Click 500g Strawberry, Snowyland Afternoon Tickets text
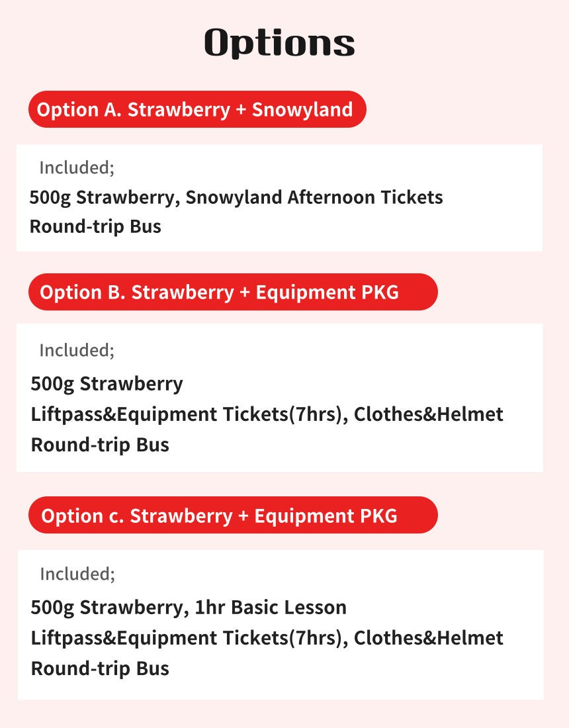This screenshot has width=569, height=728. pyautogui.click(x=236, y=197)
